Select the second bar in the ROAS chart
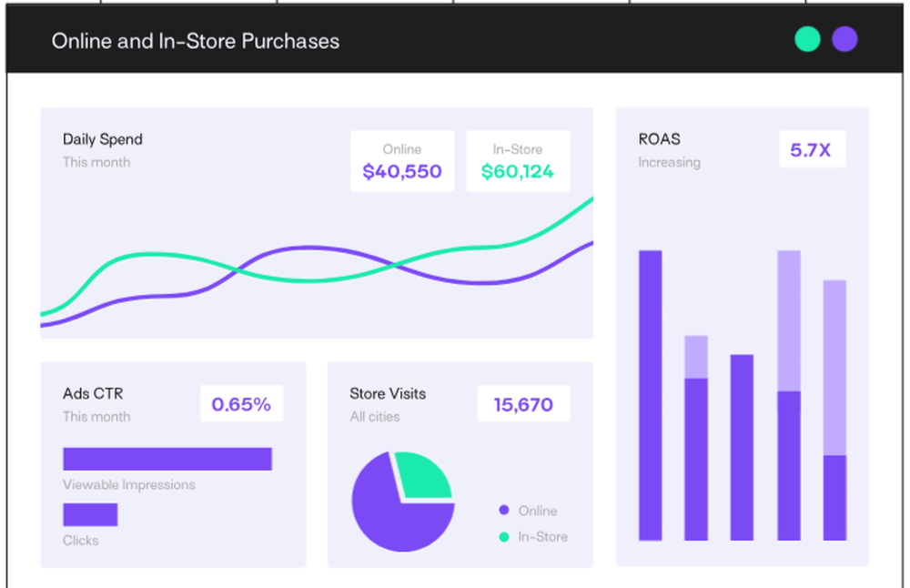This screenshot has height=588, width=910. coord(696,438)
